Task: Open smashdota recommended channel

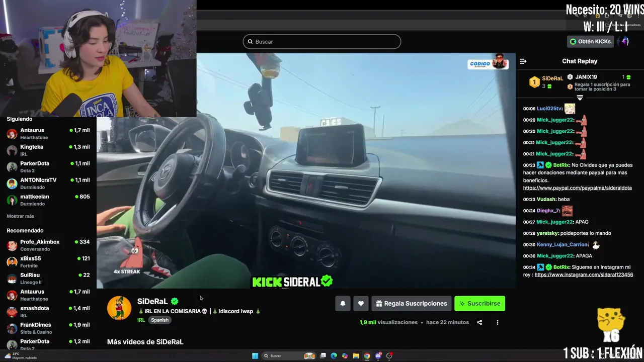Action: [48, 312]
